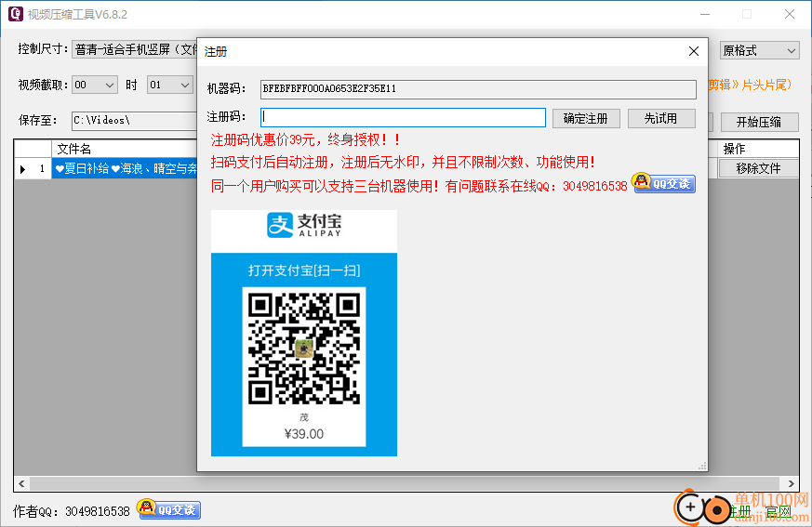Image resolution: width=812 pixels, height=527 pixels.
Task: Click the app logo icon in the title bar
Action: coord(16,14)
